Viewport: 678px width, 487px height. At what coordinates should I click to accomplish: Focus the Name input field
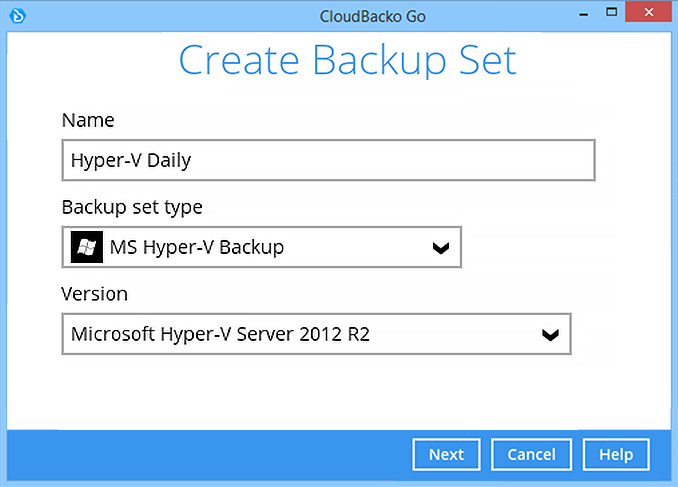pos(329,160)
